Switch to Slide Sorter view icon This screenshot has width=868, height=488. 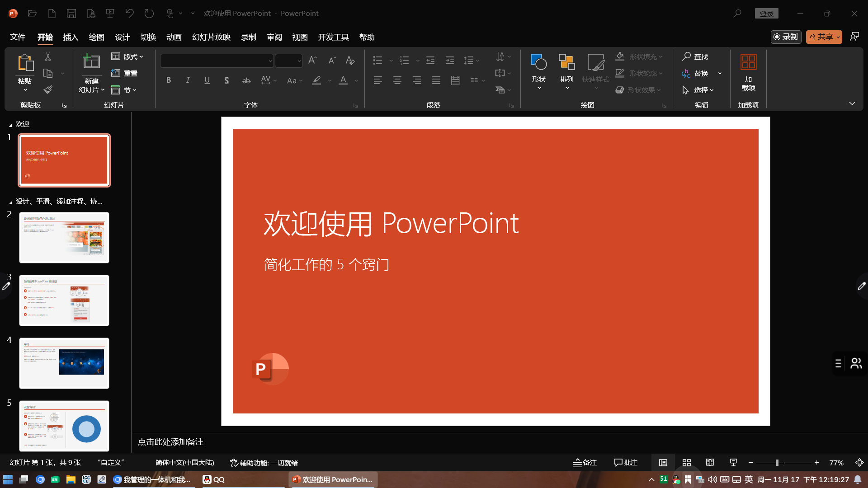[686, 463]
